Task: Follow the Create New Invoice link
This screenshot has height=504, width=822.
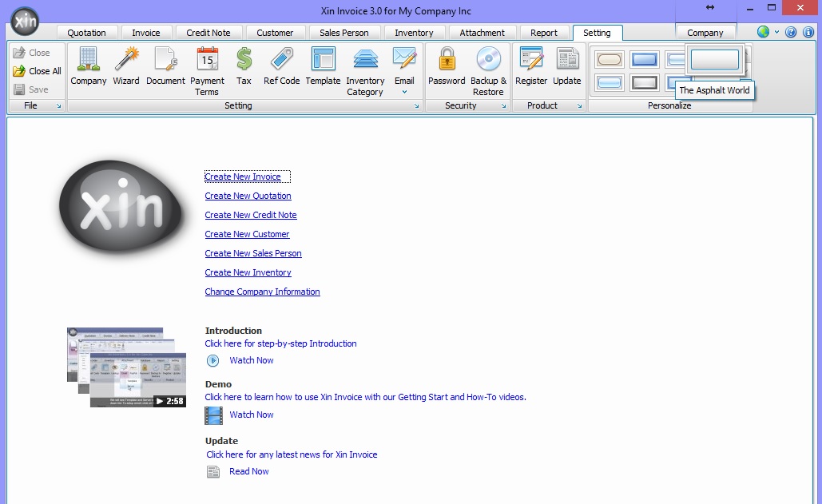Action: [243, 177]
